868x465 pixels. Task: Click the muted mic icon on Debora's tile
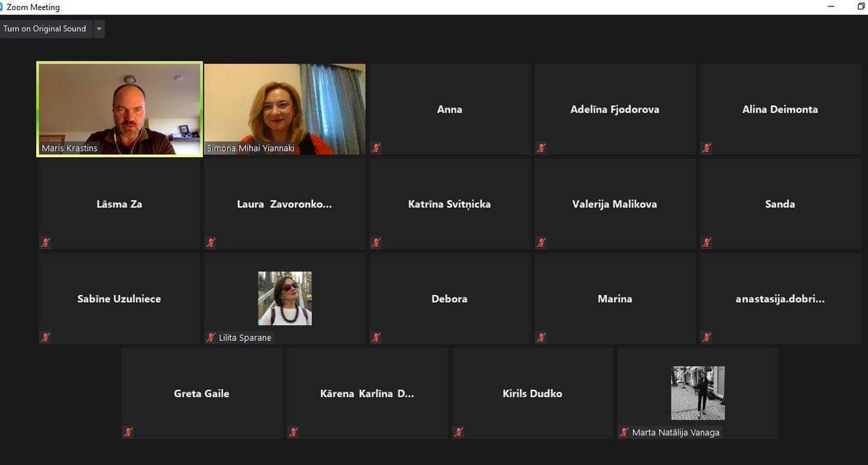(x=376, y=337)
